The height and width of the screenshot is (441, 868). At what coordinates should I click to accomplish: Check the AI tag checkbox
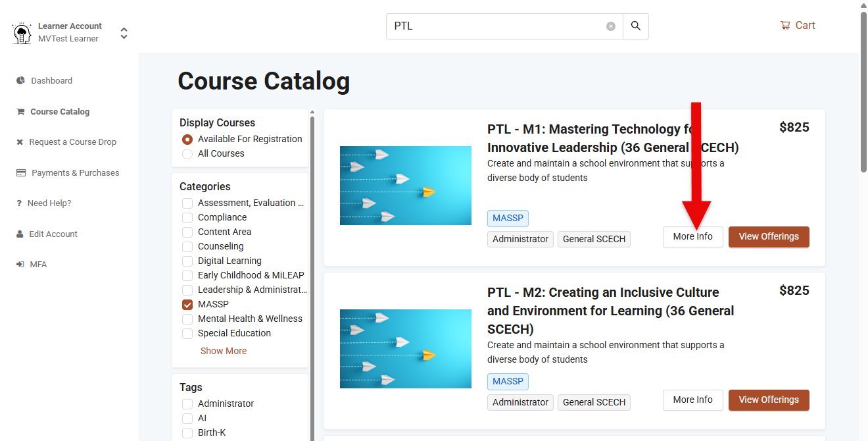(x=187, y=419)
